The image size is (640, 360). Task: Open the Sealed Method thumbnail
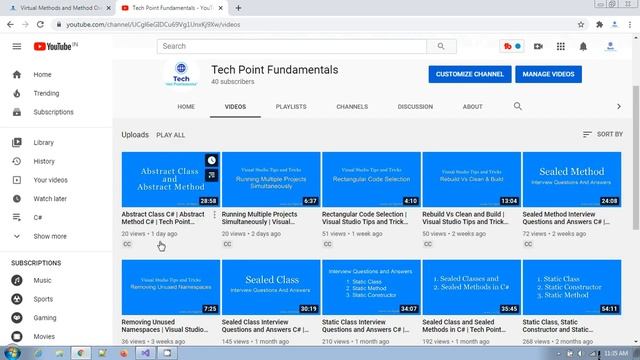coord(572,180)
